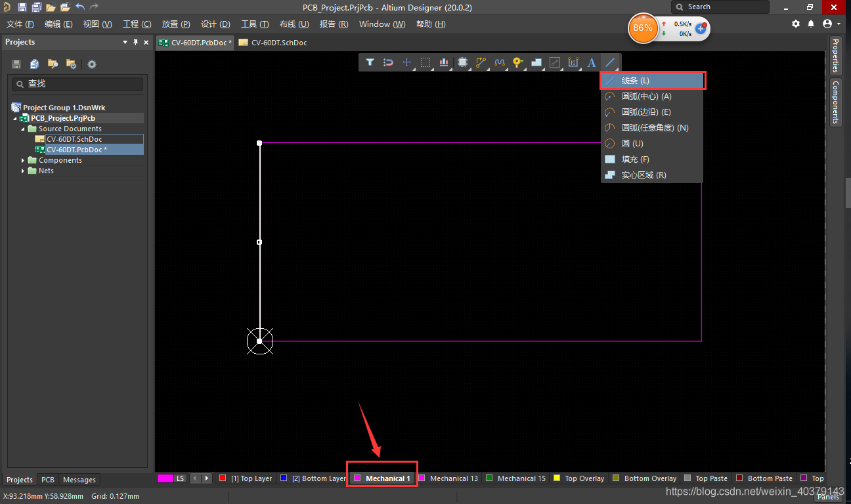
Task: Click the 查找 search field in Projects
Action: coord(77,84)
